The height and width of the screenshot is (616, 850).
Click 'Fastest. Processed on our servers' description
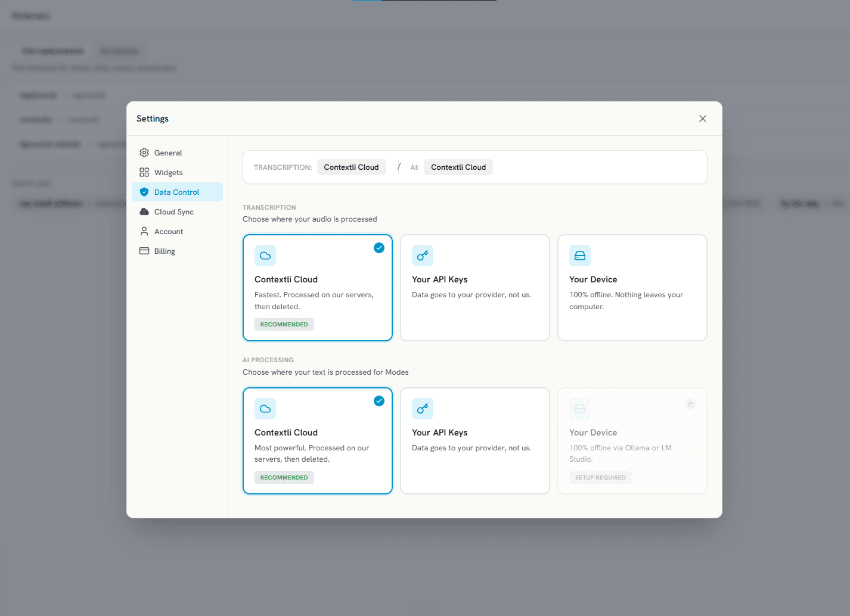pos(314,301)
